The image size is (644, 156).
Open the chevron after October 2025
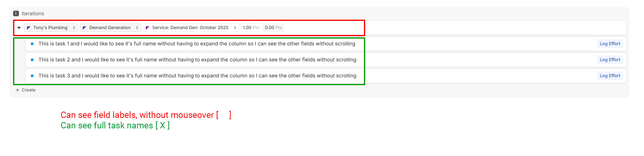pos(235,28)
